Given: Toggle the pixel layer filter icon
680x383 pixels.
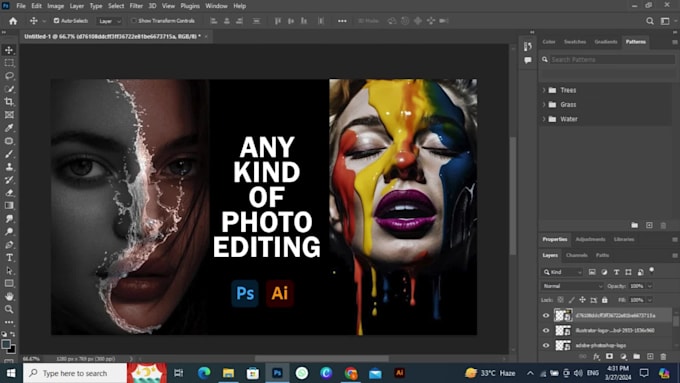Looking at the screenshot, I should click(592, 272).
